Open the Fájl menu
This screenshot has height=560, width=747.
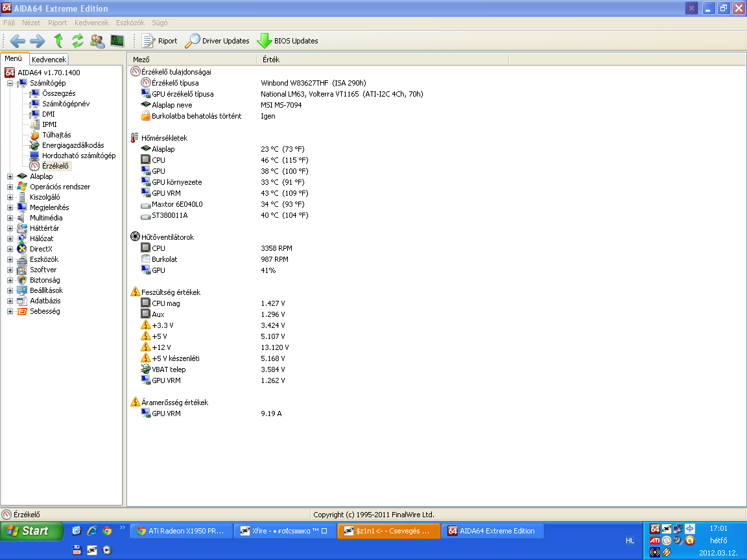click(9, 23)
